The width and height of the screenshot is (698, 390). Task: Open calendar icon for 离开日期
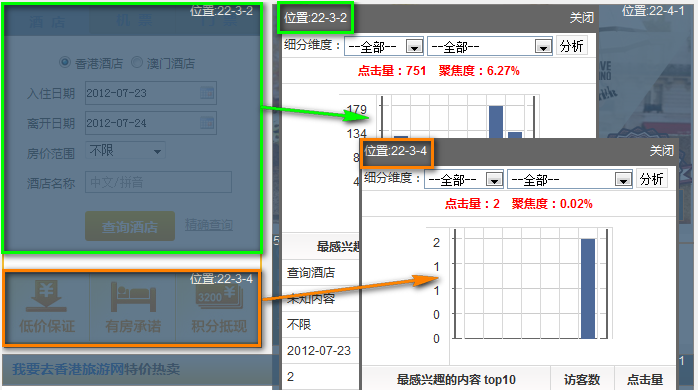coord(207,123)
